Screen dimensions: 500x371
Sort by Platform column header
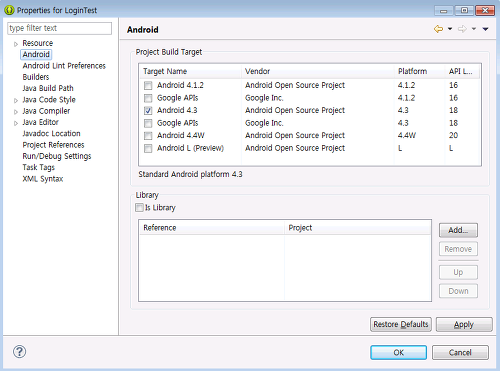pyautogui.click(x=420, y=71)
